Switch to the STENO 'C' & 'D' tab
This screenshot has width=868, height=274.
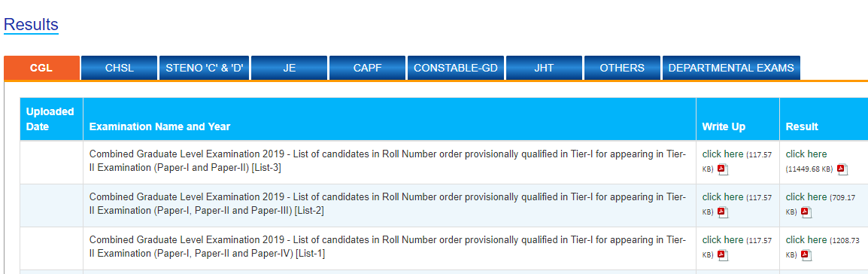coord(205,68)
